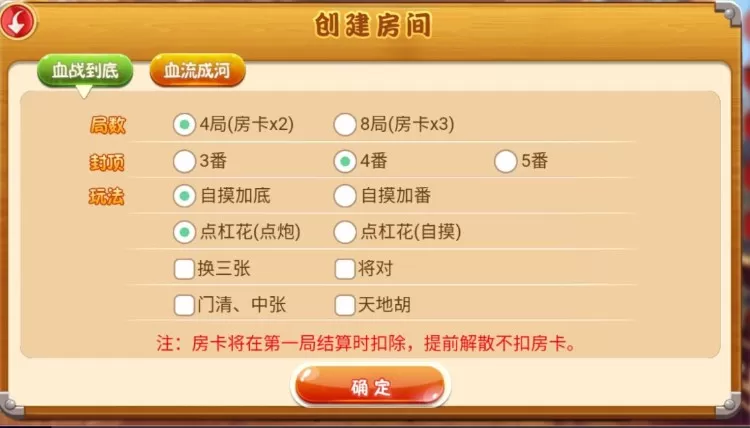750x428 pixels.
Task: Enable the 换三张 checkbox
Action: (x=184, y=268)
